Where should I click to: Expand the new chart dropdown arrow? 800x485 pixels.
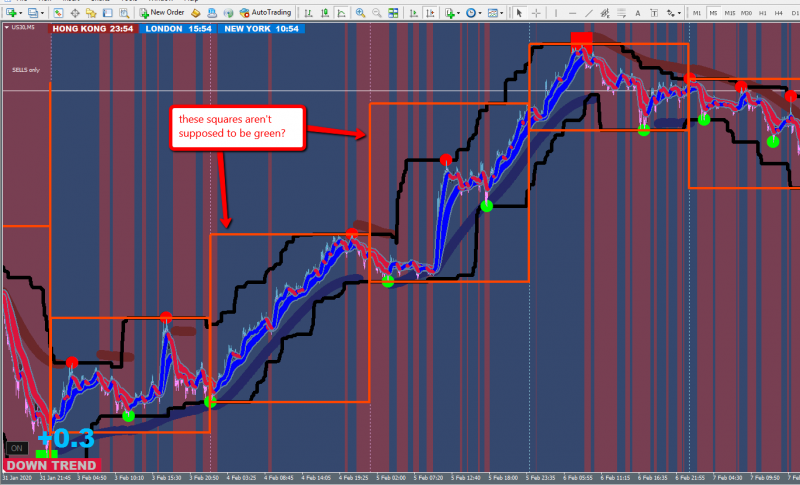point(20,13)
